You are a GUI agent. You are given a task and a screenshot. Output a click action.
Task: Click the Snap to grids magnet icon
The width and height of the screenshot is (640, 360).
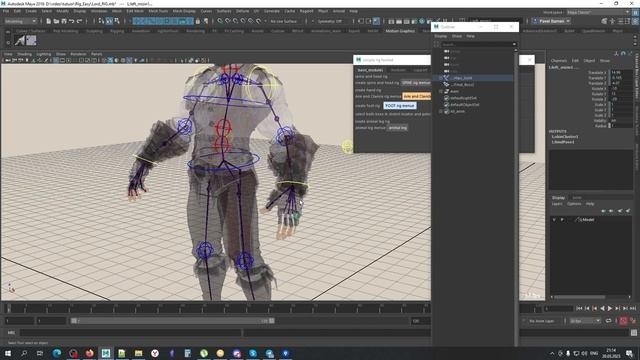point(220,21)
